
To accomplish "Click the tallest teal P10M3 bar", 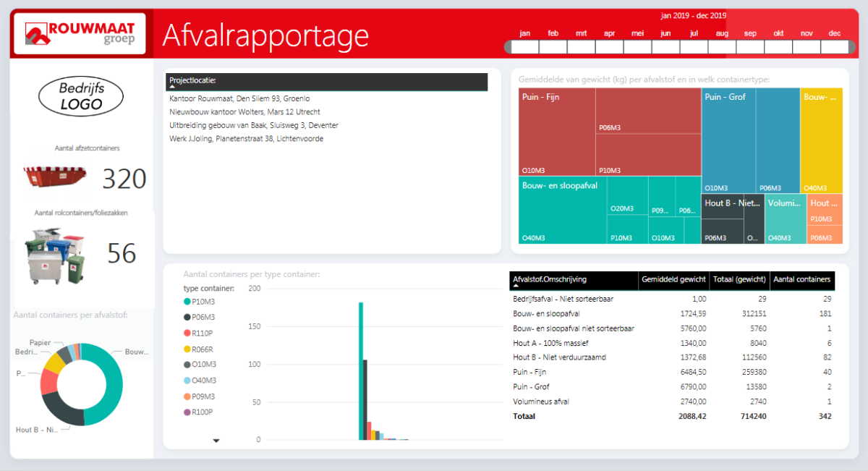I will pyautogui.click(x=361, y=371).
